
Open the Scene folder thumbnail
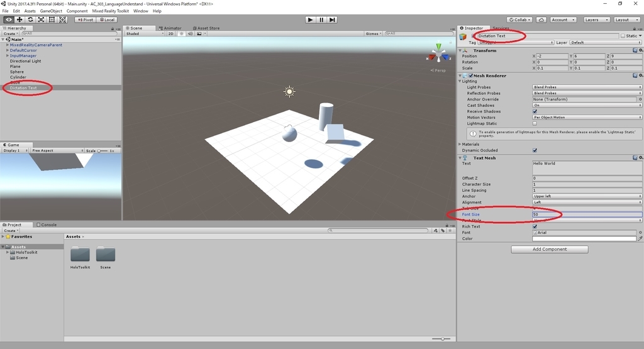[x=106, y=254]
